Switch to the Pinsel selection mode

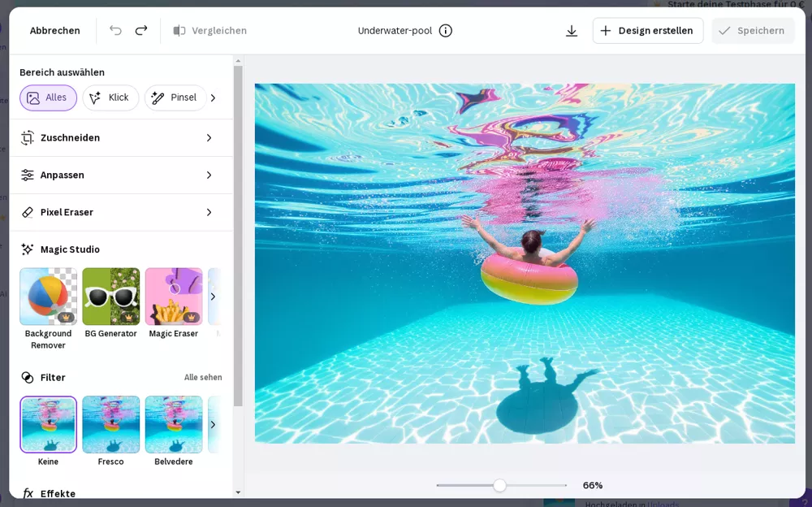175,97
